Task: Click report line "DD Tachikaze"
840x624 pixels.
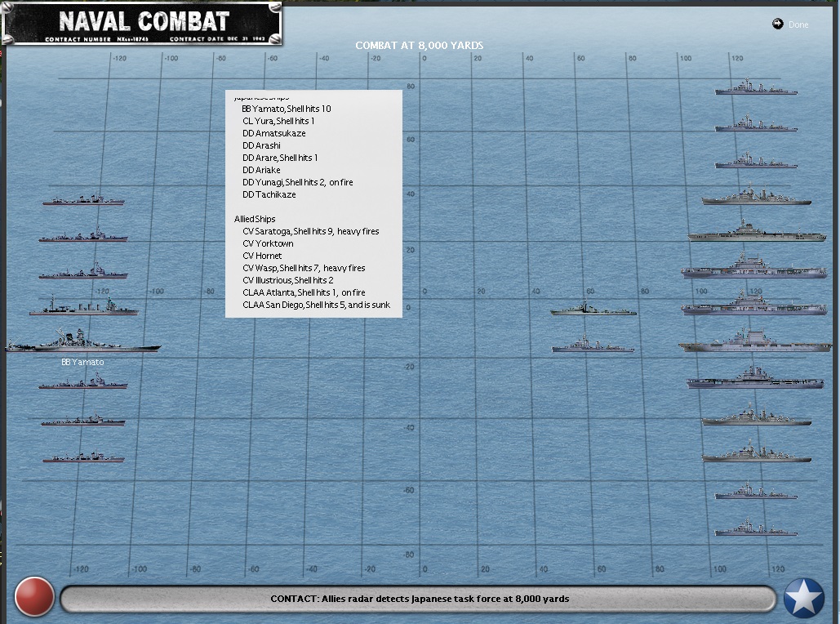Action: pyautogui.click(x=269, y=195)
